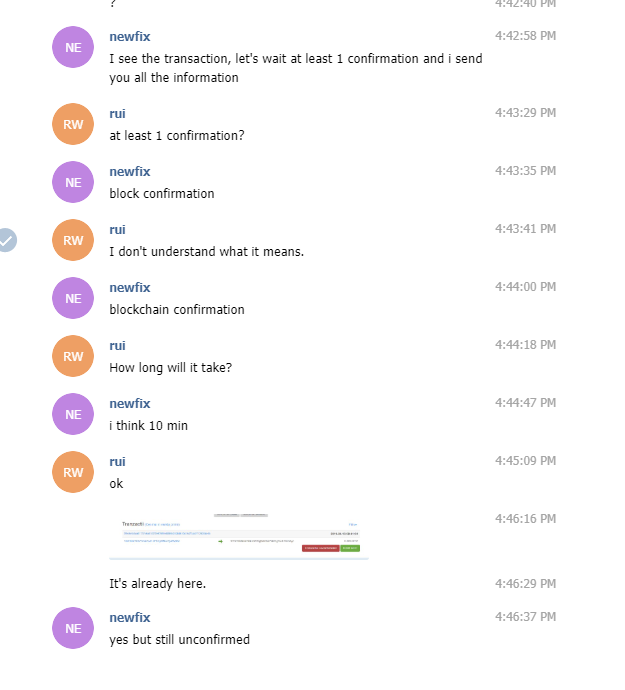Click RW avatar next to 'ok' message
The height and width of the screenshot is (690, 625).
point(73,472)
